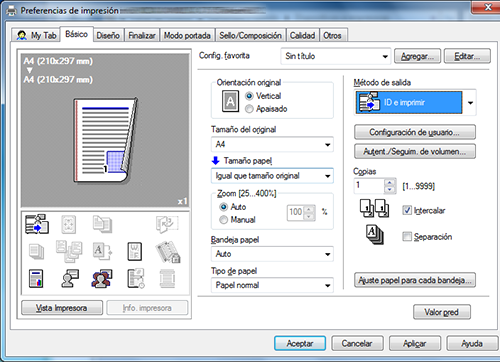This screenshot has width=500, height=362.
Task: Click the greyed letter A page icon
Action: [102, 251]
